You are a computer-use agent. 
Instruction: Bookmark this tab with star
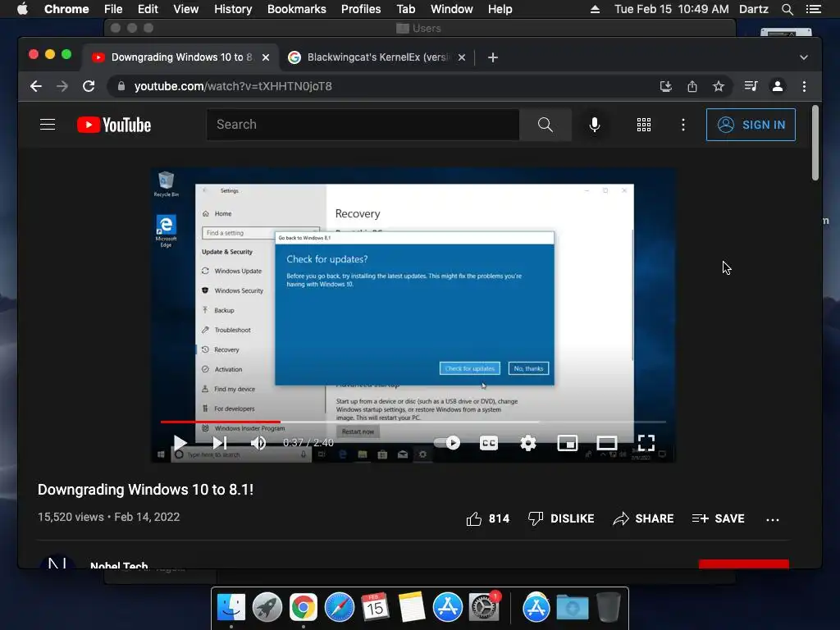point(719,86)
